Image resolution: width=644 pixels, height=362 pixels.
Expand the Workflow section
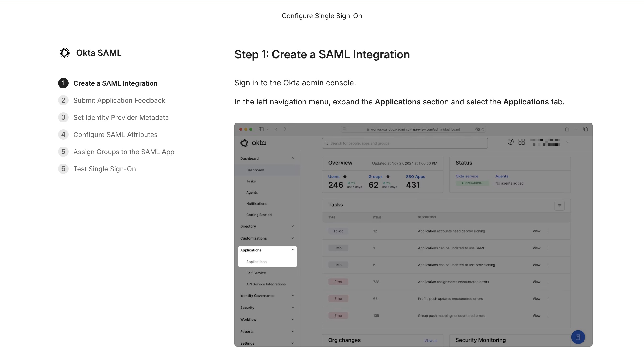point(267,320)
